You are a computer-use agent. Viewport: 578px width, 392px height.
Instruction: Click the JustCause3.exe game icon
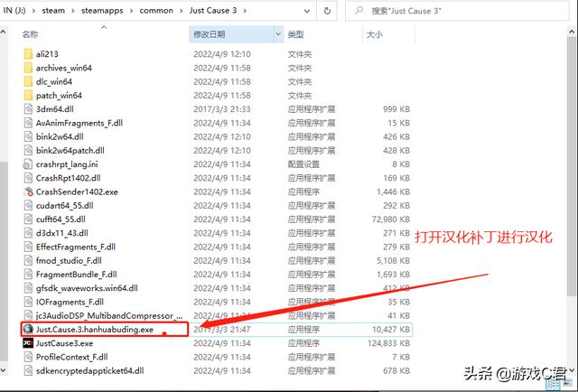pos(28,343)
